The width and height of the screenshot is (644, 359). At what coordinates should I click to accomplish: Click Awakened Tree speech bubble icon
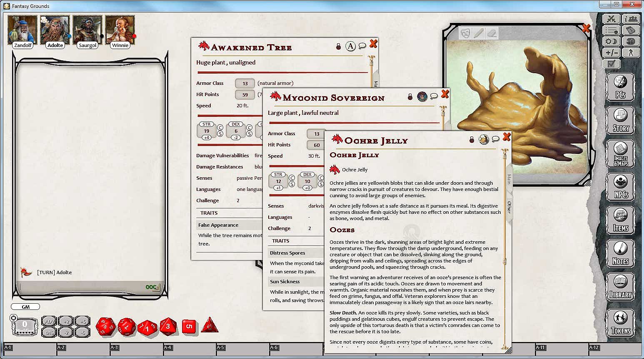point(362,46)
